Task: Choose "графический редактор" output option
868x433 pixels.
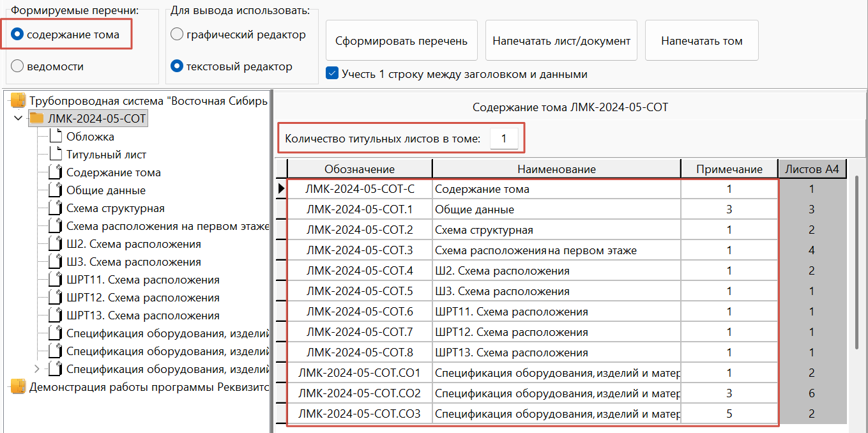Action: coord(178,34)
